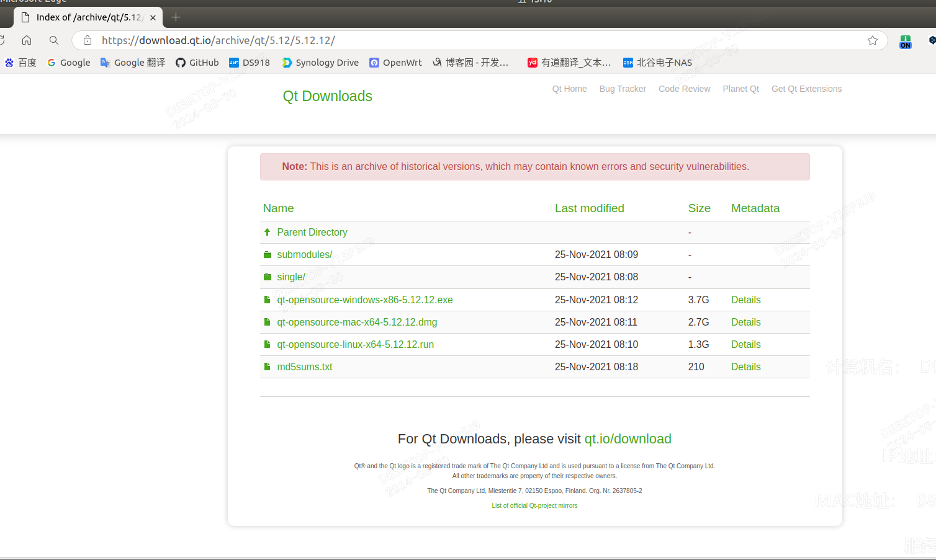Click the 25-Nov-2021 08:11 date
This screenshot has width=936, height=560.
pyautogui.click(x=596, y=322)
